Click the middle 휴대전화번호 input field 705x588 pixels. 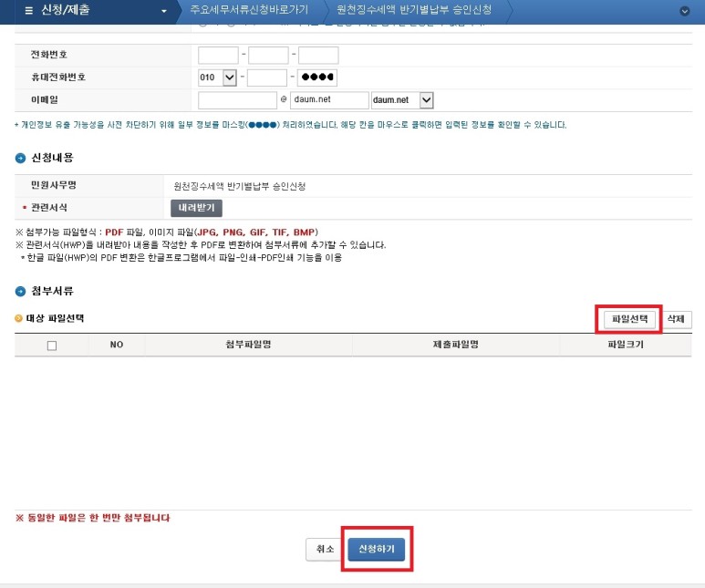point(267,77)
